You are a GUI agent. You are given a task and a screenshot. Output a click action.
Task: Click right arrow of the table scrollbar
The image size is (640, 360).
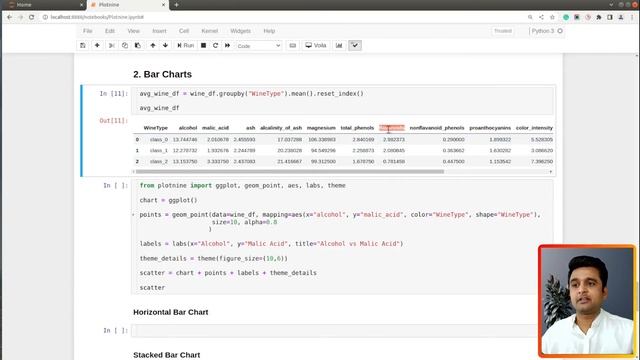click(551, 172)
